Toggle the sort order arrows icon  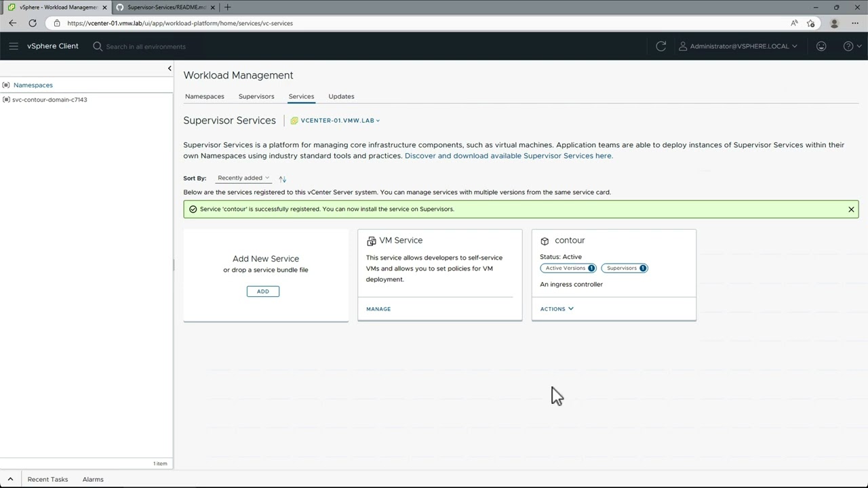point(283,179)
